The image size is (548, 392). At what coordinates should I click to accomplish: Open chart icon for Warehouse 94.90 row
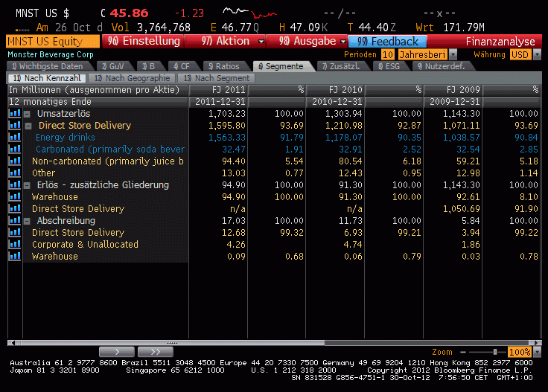pyautogui.click(x=15, y=196)
